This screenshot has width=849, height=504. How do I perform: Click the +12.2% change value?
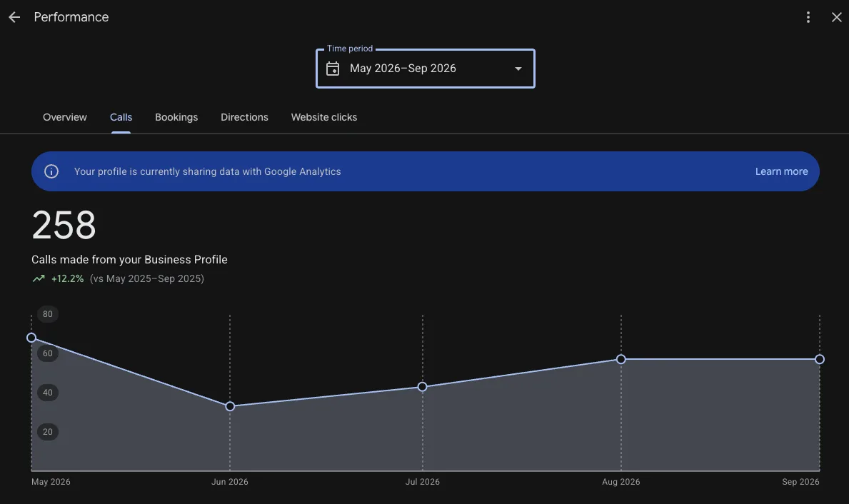point(68,279)
